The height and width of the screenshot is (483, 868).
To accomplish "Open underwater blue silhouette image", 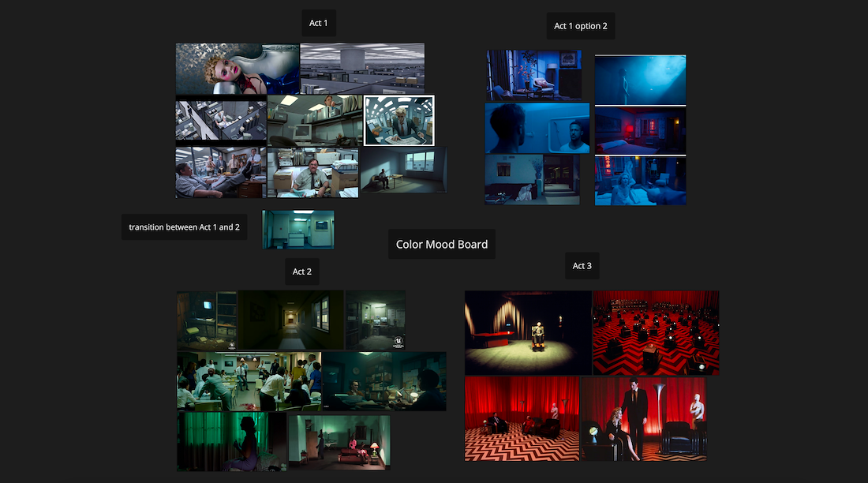I will pyautogui.click(x=641, y=80).
